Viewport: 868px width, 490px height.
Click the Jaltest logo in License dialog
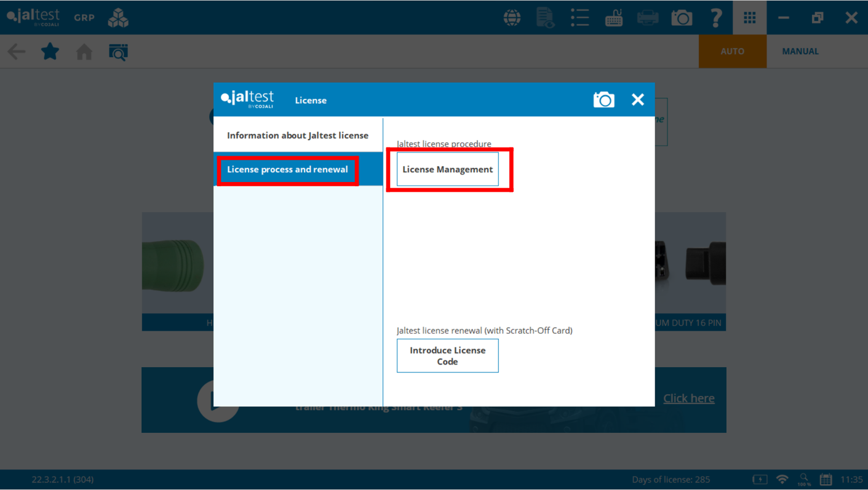pos(247,100)
